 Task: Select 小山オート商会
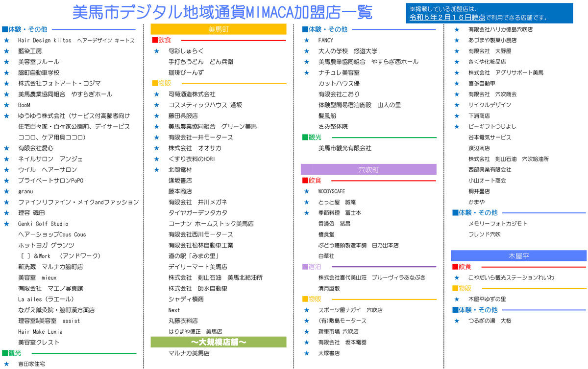487,181
